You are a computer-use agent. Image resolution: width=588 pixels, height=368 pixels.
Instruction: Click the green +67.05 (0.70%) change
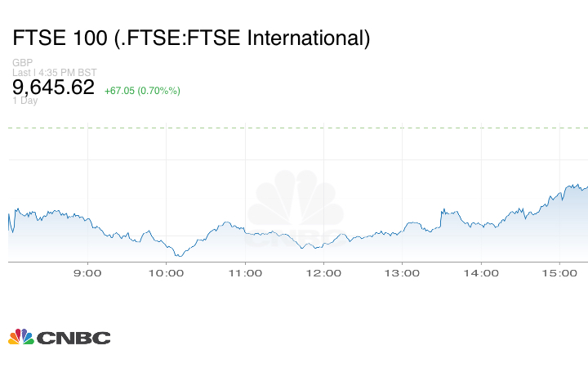click(142, 90)
